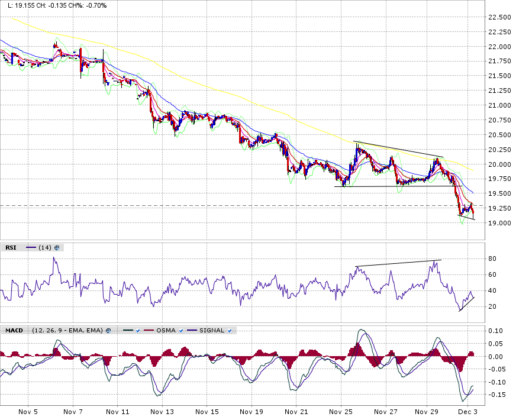516x420 pixels.
Task: Click the RSI panel label
Action: coord(11,248)
